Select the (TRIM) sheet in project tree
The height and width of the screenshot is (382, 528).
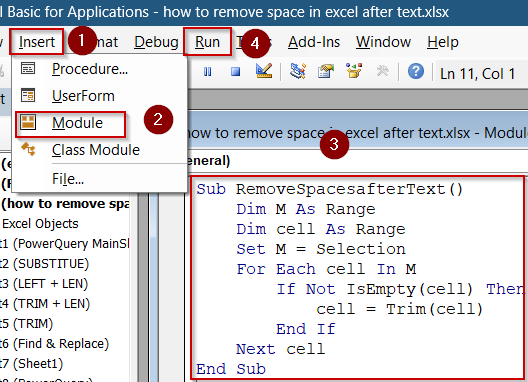point(27,324)
